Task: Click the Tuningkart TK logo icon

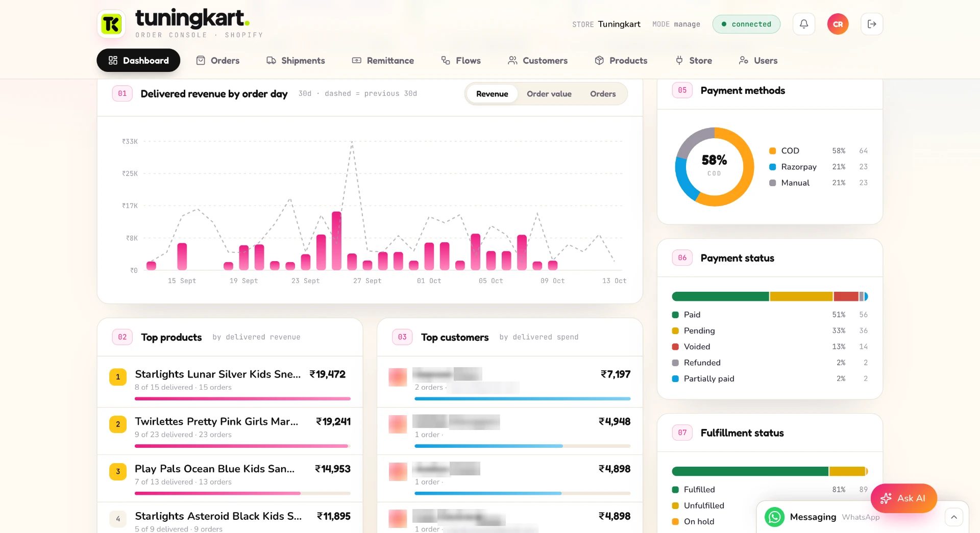Action: (111, 24)
